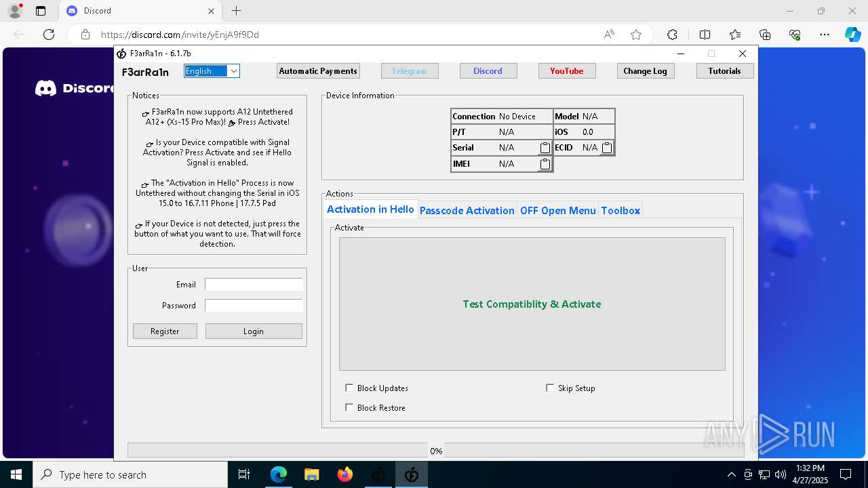Open notification center icon
This screenshot has width=868, height=488.
click(846, 474)
